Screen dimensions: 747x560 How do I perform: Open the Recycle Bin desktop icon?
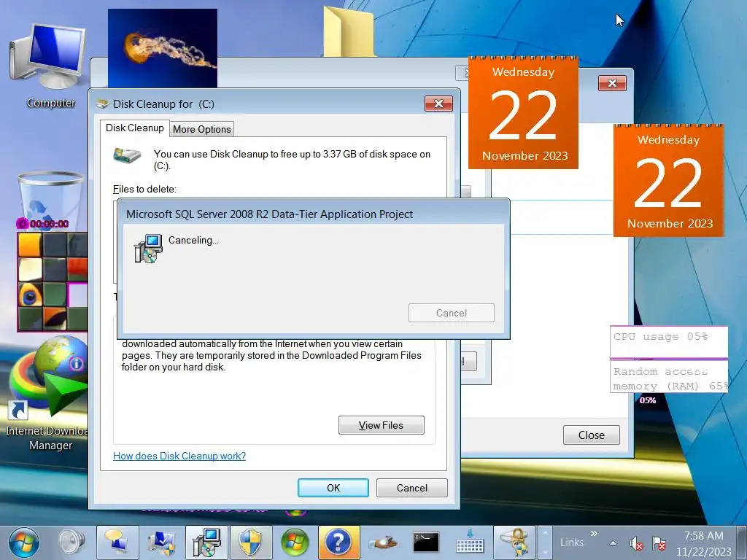pos(50,196)
